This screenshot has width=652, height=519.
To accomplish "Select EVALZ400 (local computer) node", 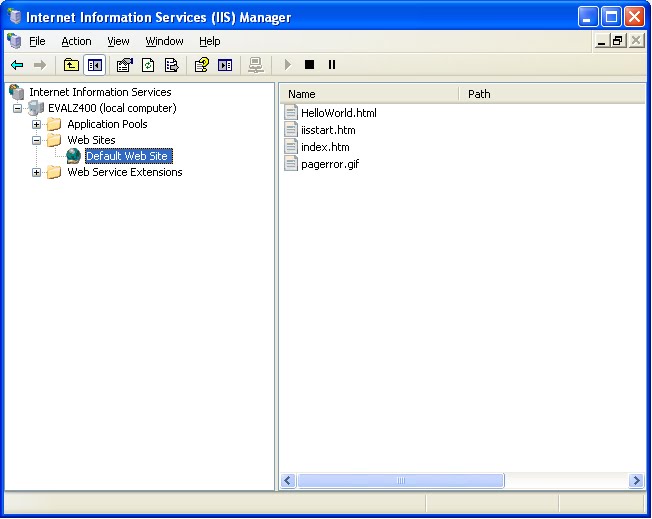I will click(112, 108).
